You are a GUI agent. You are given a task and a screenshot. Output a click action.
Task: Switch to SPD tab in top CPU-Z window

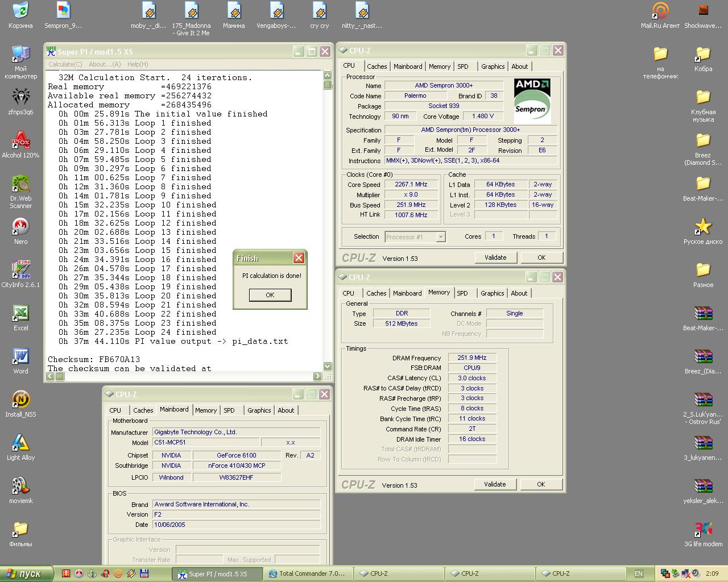(463, 66)
